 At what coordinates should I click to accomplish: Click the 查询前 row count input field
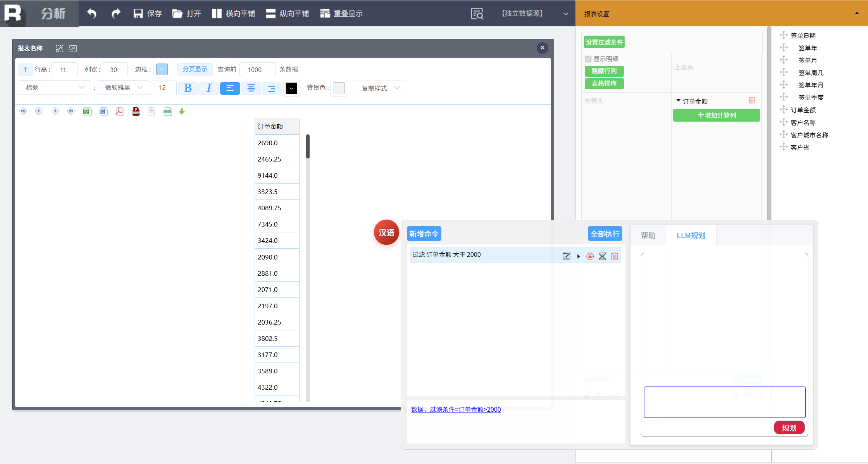[257, 70]
